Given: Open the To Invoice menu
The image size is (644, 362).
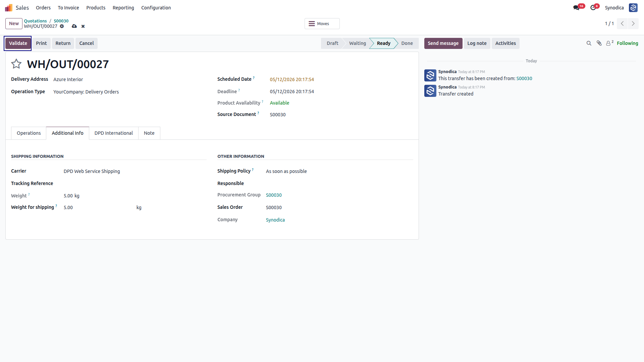Looking at the screenshot, I should 68,7.
